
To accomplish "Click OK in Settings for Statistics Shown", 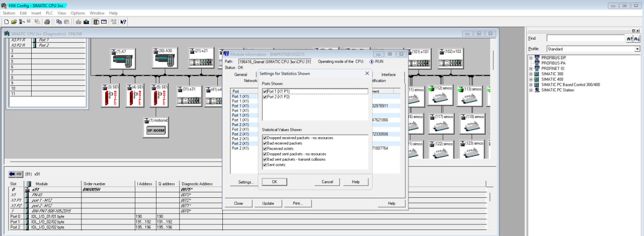I will tap(275, 182).
